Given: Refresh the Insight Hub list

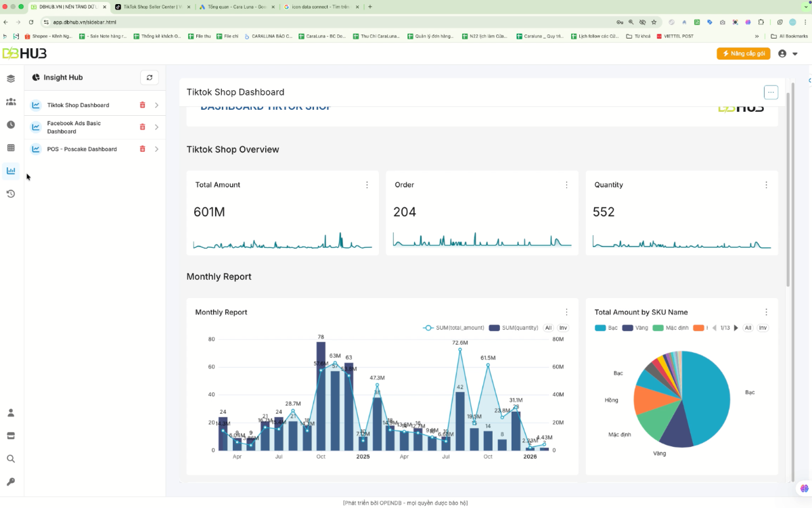Looking at the screenshot, I should tap(150, 77).
